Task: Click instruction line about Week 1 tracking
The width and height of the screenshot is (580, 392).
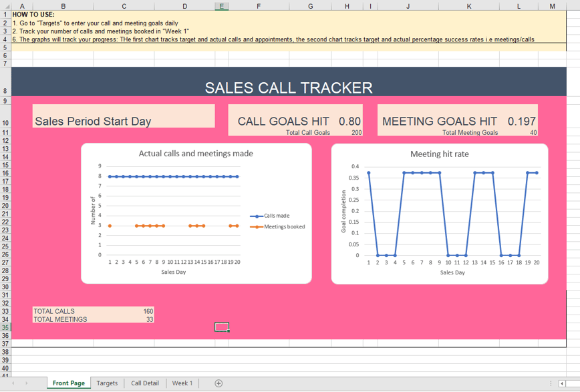Action: 101,31
